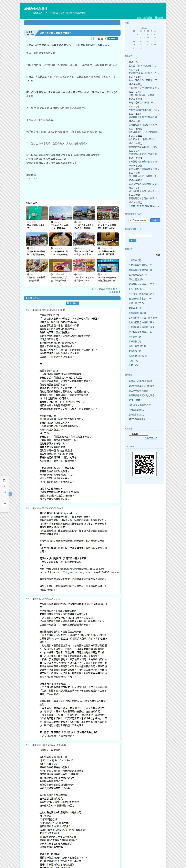Open category 成聖之路 (357)
Image resolution: width=186 pixels, height=868 pixels.
point(136,303)
